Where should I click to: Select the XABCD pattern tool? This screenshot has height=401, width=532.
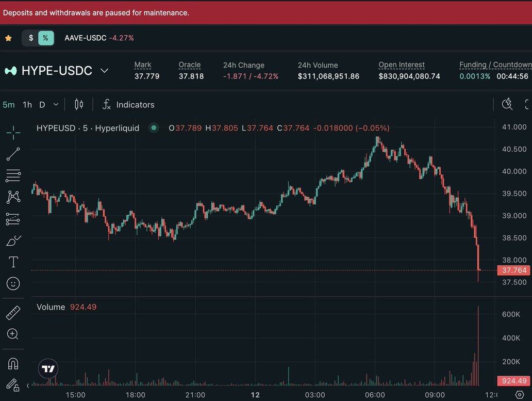pos(13,197)
